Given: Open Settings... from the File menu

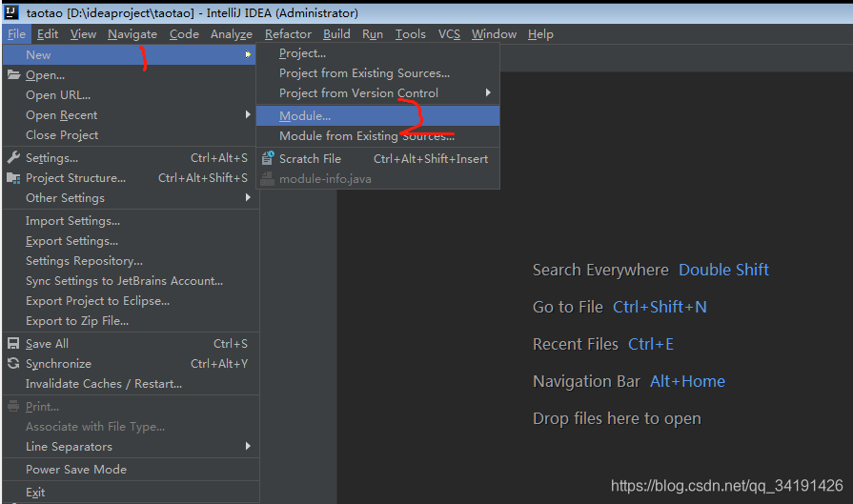Looking at the screenshot, I should (129, 157).
